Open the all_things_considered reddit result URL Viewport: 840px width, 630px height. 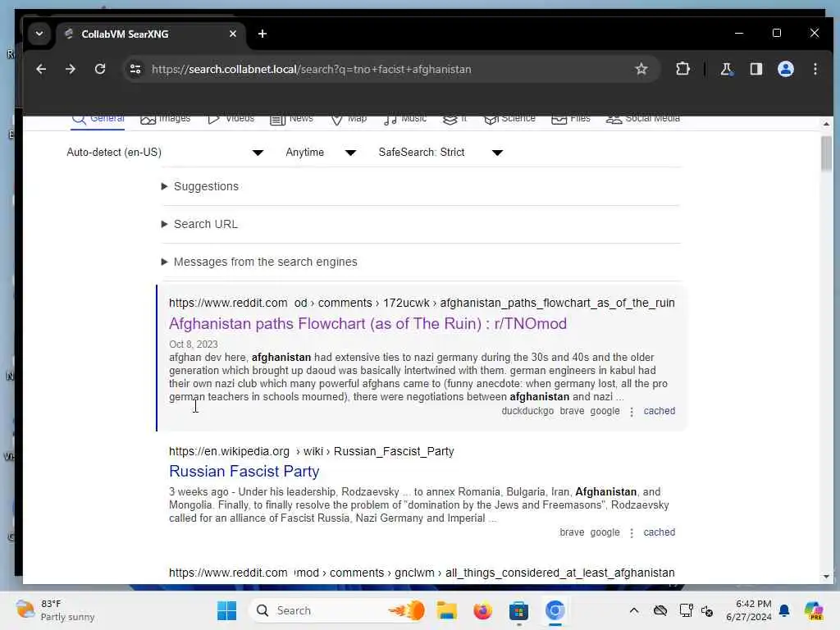coord(422,573)
